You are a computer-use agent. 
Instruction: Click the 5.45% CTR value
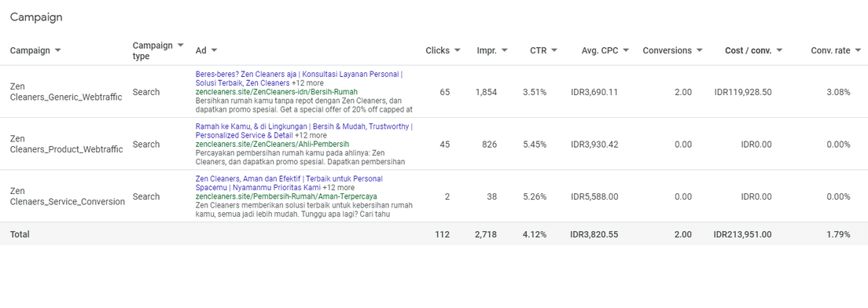(x=535, y=145)
